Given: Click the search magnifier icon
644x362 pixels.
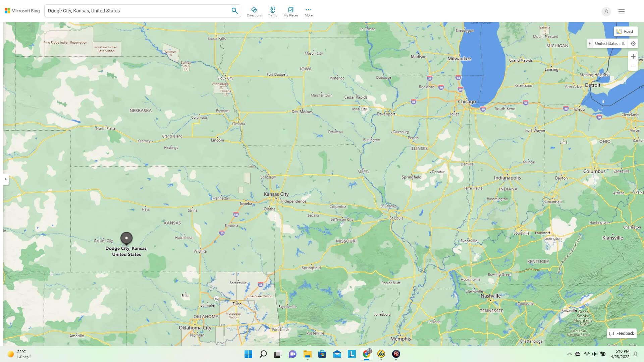Looking at the screenshot, I should pyautogui.click(x=234, y=11).
